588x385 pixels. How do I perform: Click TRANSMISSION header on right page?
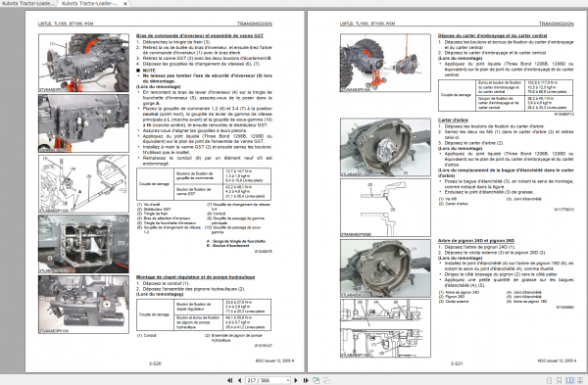[x=557, y=24]
